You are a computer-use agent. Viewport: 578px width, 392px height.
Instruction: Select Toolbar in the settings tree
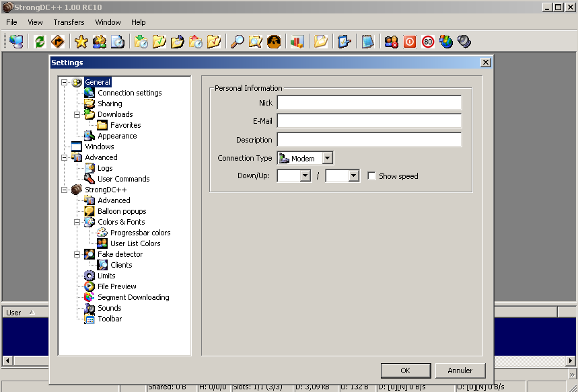110,319
